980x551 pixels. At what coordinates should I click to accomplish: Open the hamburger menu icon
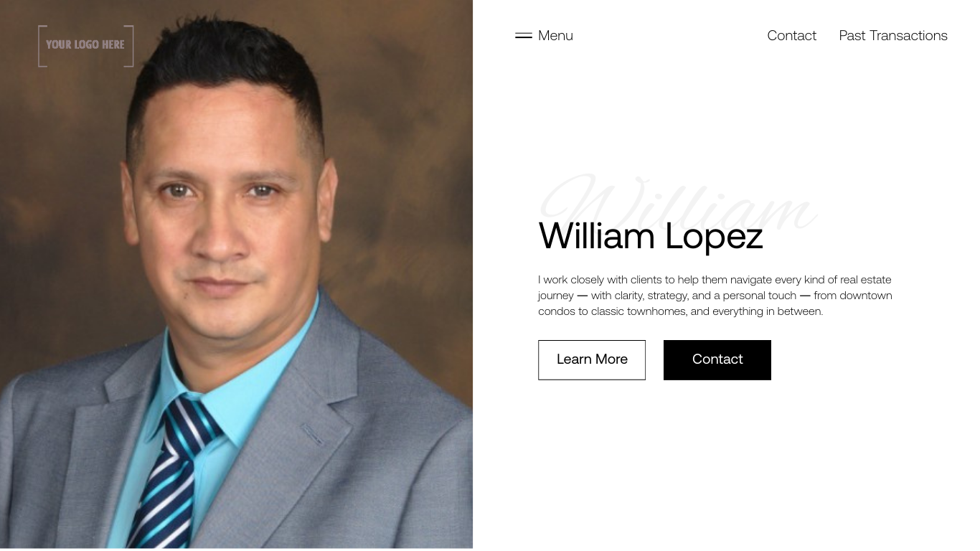pyautogui.click(x=524, y=35)
